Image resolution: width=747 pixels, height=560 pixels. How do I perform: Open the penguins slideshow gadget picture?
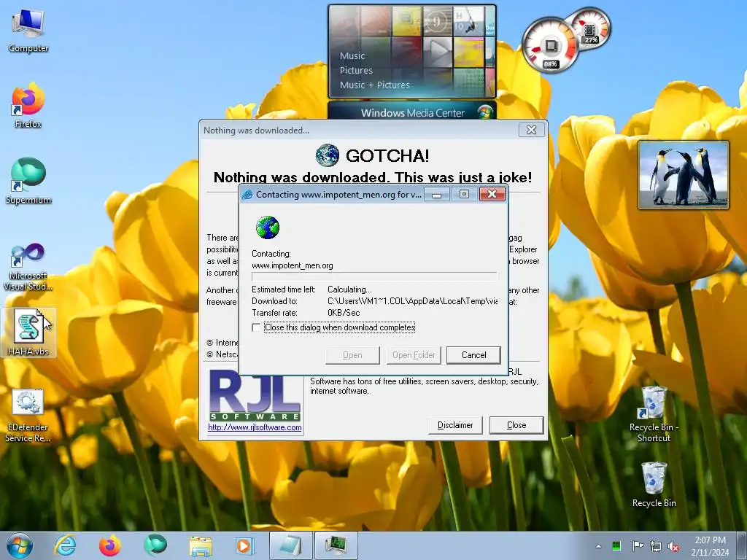click(x=683, y=175)
